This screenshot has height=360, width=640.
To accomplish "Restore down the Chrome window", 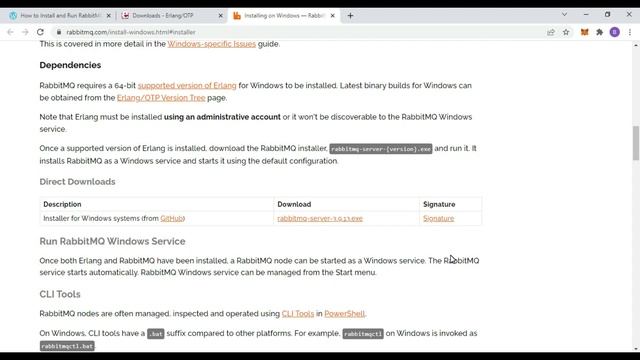I will coord(607,14).
